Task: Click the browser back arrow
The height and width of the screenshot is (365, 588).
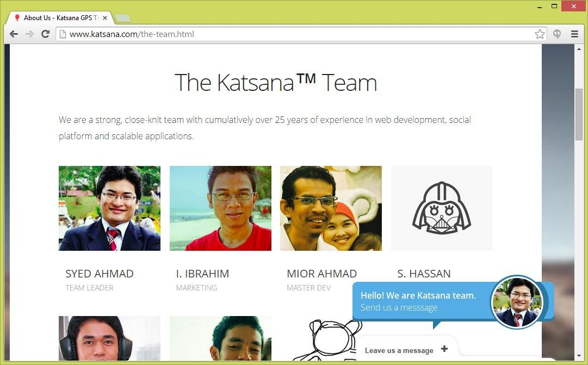Action: point(14,34)
